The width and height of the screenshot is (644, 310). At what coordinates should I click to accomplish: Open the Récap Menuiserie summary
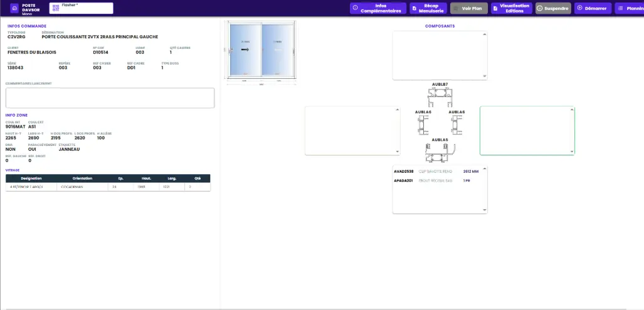(x=428, y=9)
